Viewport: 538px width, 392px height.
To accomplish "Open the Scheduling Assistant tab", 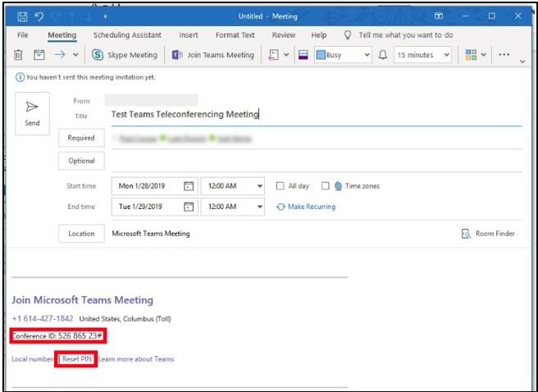I will pos(127,35).
